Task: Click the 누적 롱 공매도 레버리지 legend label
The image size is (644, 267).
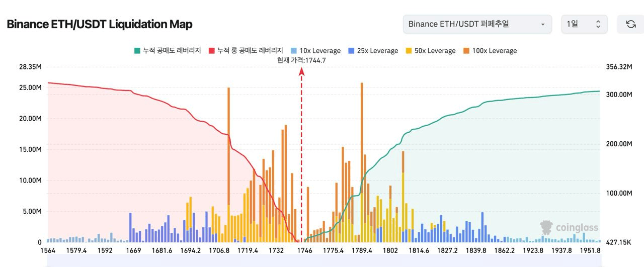Action: 250,51
